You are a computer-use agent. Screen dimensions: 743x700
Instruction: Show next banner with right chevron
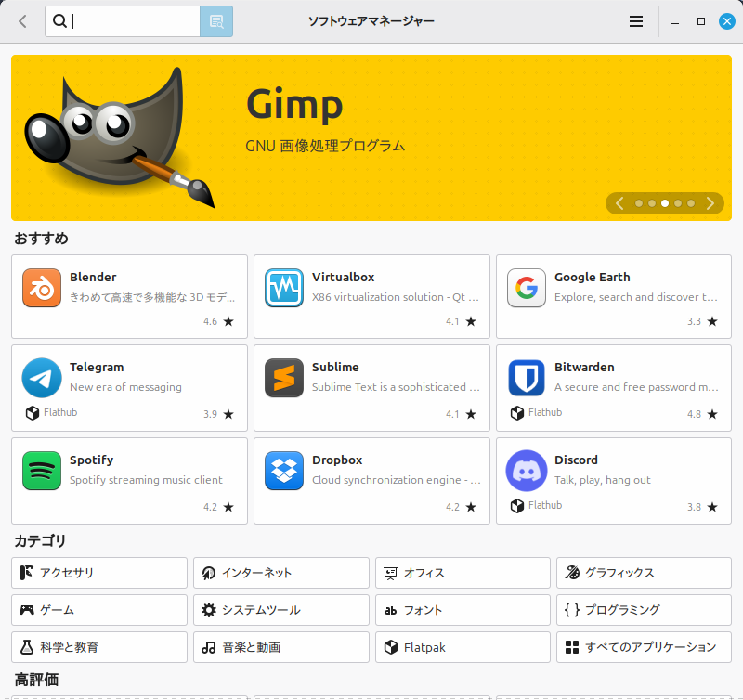tap(710, 203)
